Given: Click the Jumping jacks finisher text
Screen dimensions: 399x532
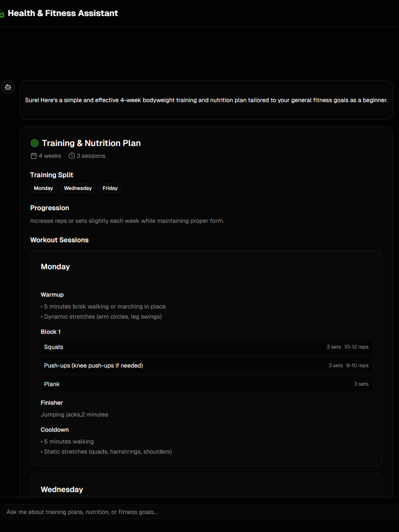Looking at the screenshot, I should click(74, 414).
